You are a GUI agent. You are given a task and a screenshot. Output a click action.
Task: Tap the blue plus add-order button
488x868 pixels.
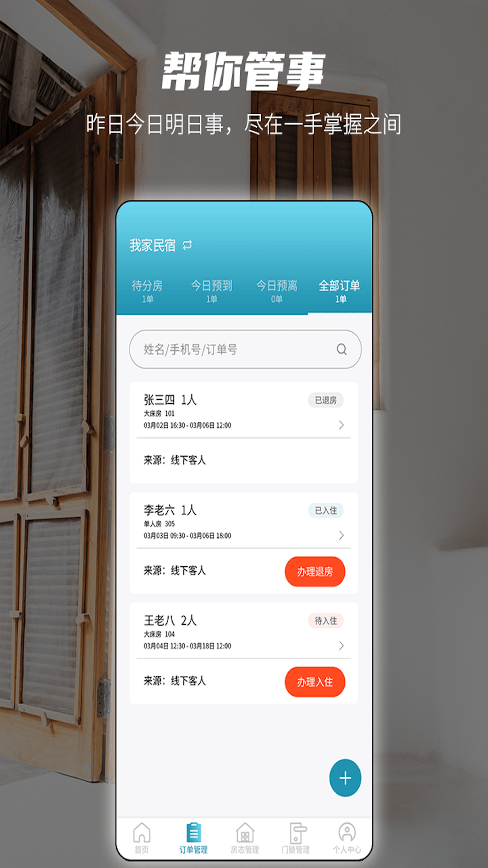click(345, 778)
